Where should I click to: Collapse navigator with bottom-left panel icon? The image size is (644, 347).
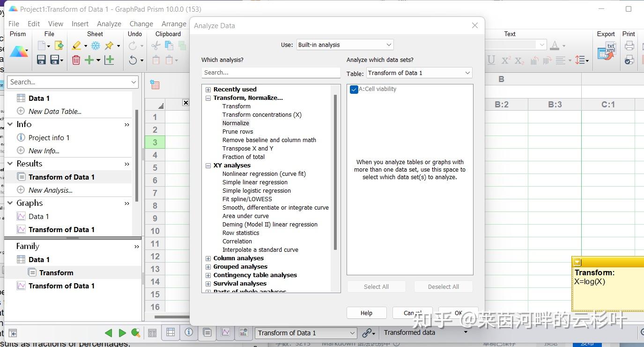tap(13, 333)
